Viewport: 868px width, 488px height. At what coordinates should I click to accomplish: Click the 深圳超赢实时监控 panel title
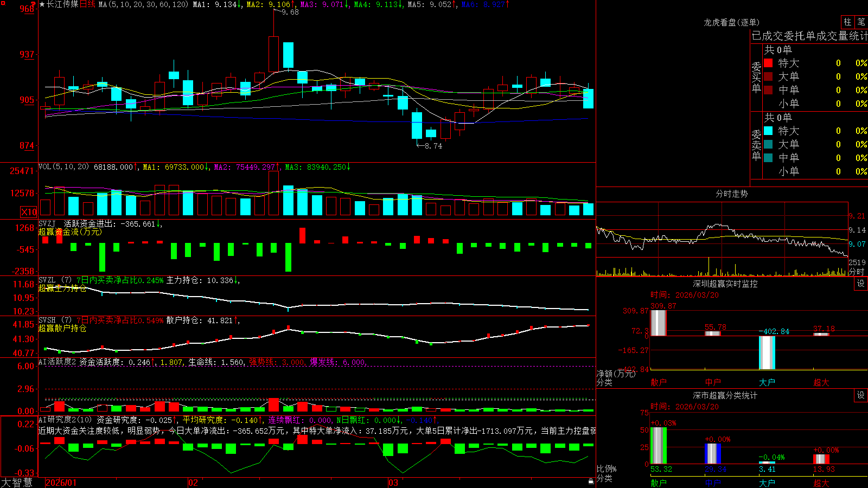point(725,284)
